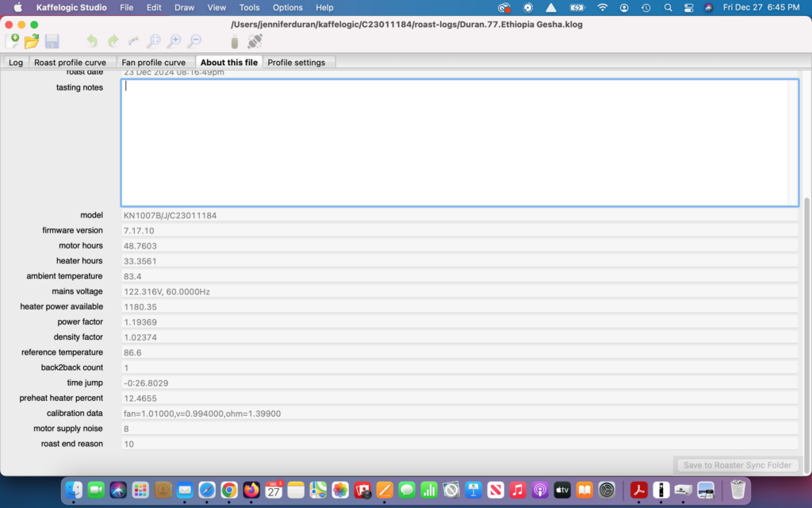Image resolution: width=812 pixels, height=508 pixels.
Task: Open the Edit menu
Action: point(154,8)
